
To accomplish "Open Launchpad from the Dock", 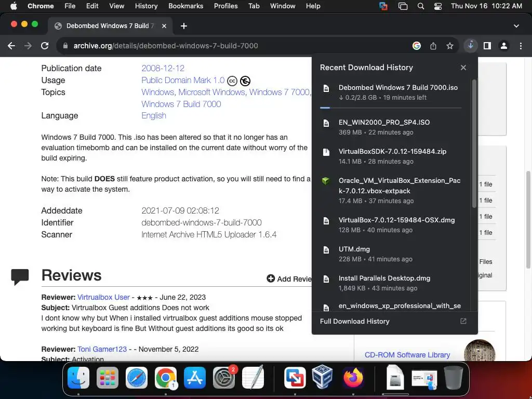I will pos(108,378).
